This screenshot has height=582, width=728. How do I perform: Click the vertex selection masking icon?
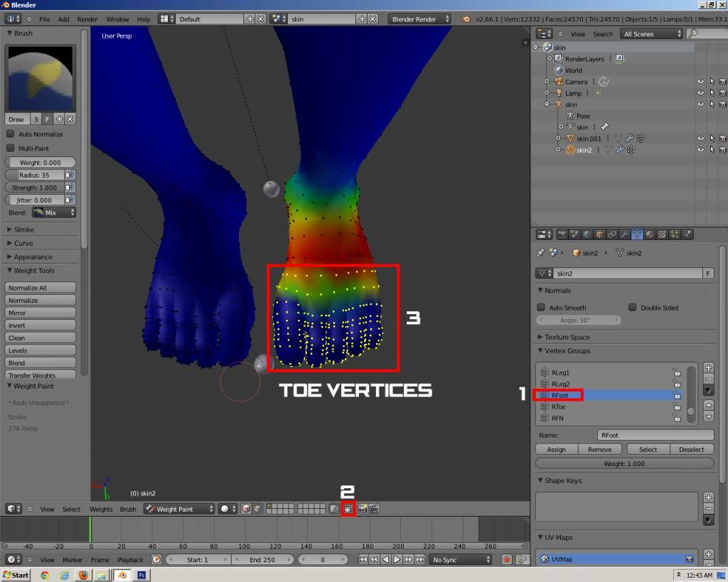[348, 509]
